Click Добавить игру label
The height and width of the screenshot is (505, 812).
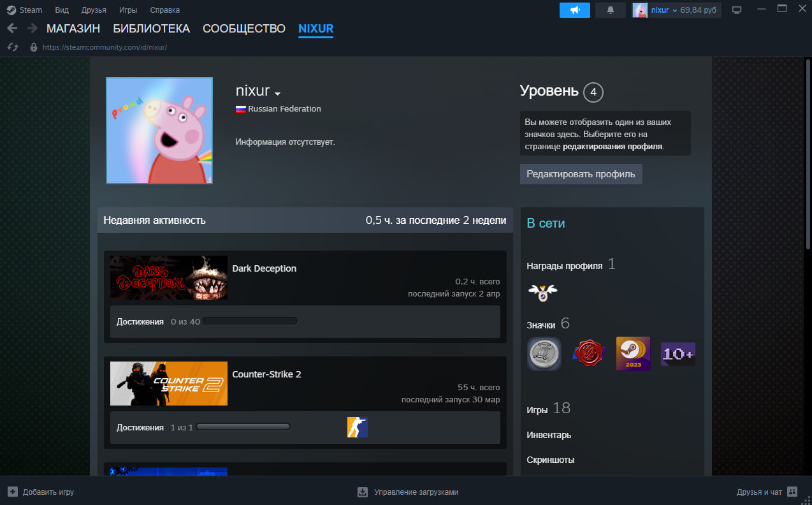[x=48, y=492]
